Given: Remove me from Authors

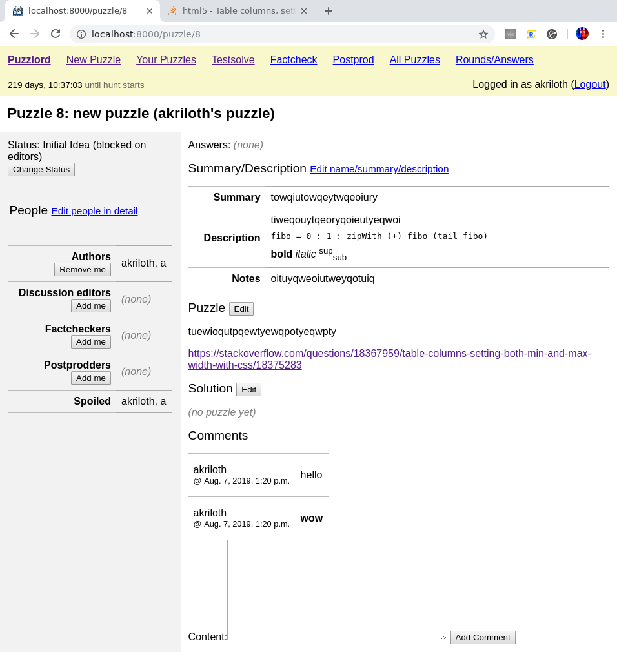Looking at the screenshot, I should [x=83, y=270].
